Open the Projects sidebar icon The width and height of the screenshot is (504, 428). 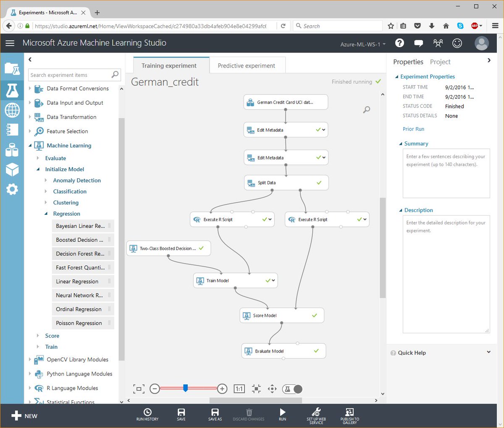[12, 68]
